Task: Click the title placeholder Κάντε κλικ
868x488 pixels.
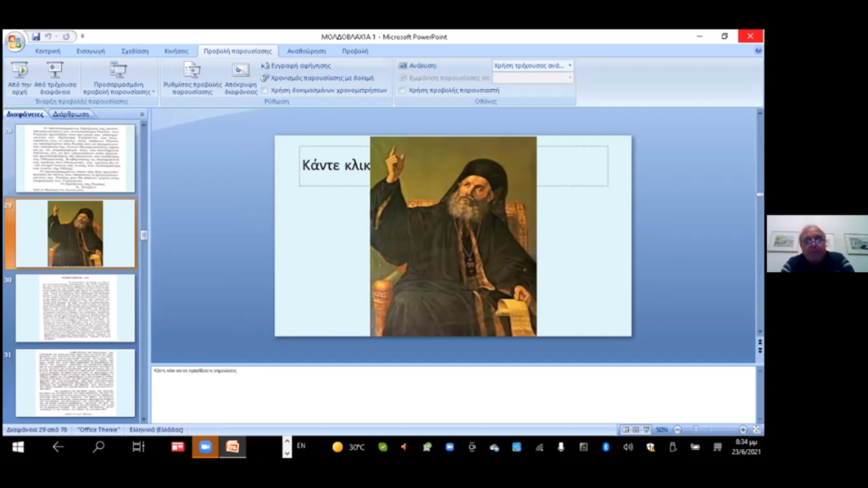Action: [335, 165]
